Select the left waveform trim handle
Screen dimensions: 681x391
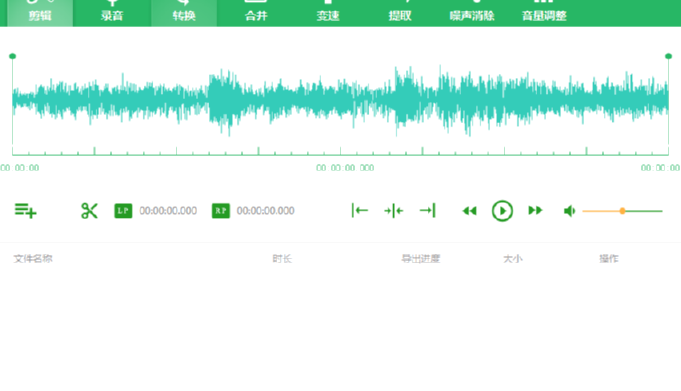pyautogui.click(x=13, y=56)
